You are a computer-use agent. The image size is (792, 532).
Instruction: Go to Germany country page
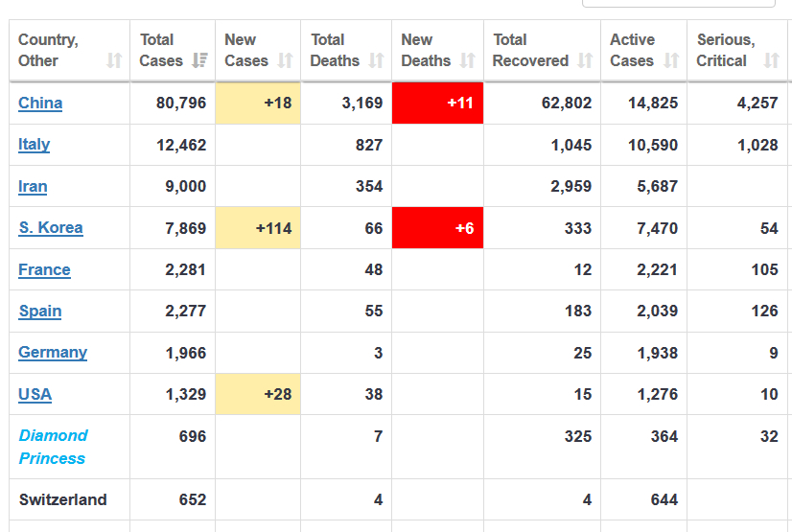click(x=53, y=352)
